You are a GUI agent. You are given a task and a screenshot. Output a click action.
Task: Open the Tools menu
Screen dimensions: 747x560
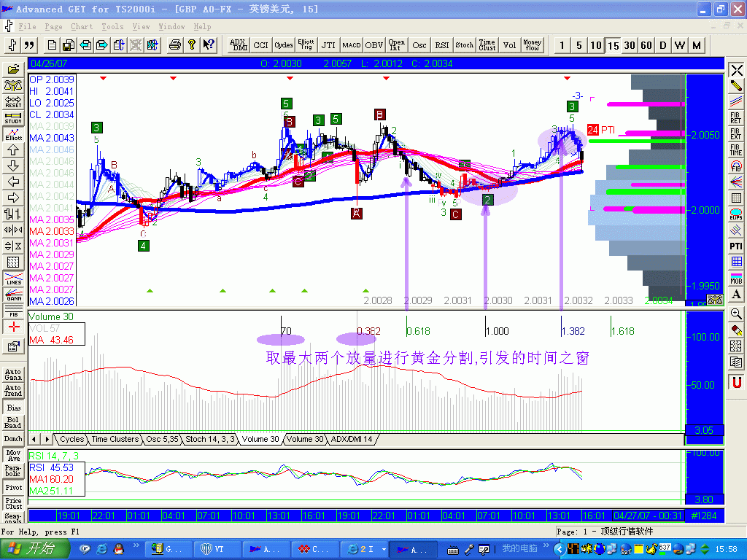pyautogui.click(x=112, y=26)
